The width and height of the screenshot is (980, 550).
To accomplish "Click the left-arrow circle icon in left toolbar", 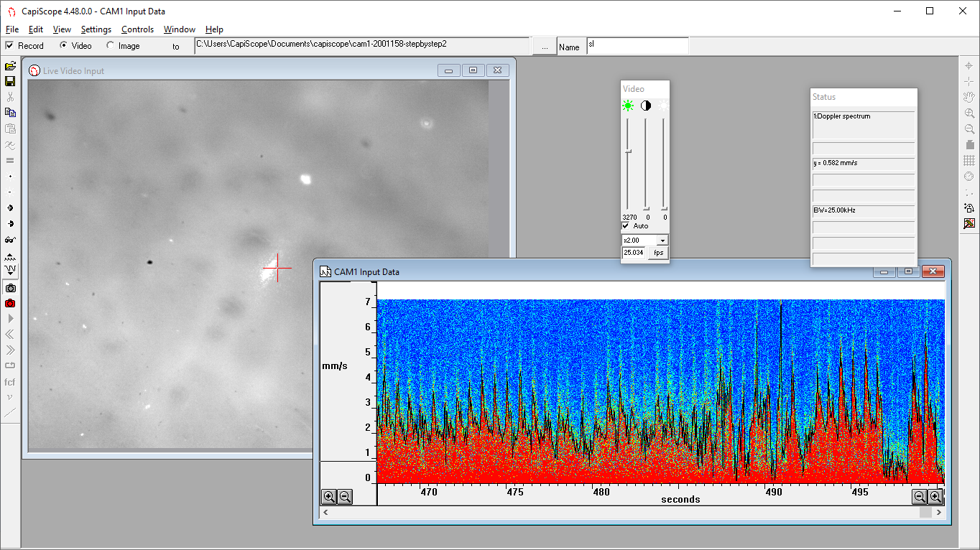I will (x=10, y=208).
